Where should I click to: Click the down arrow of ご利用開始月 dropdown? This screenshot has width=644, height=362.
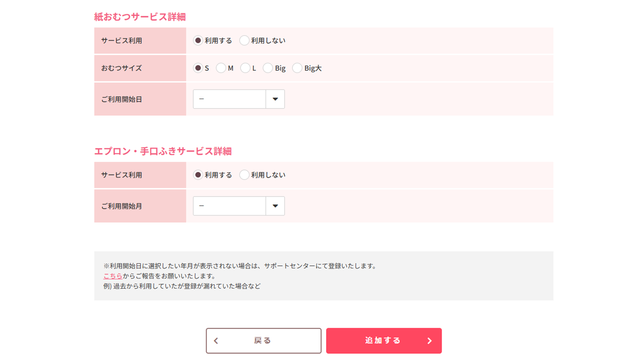click(275, 206)
